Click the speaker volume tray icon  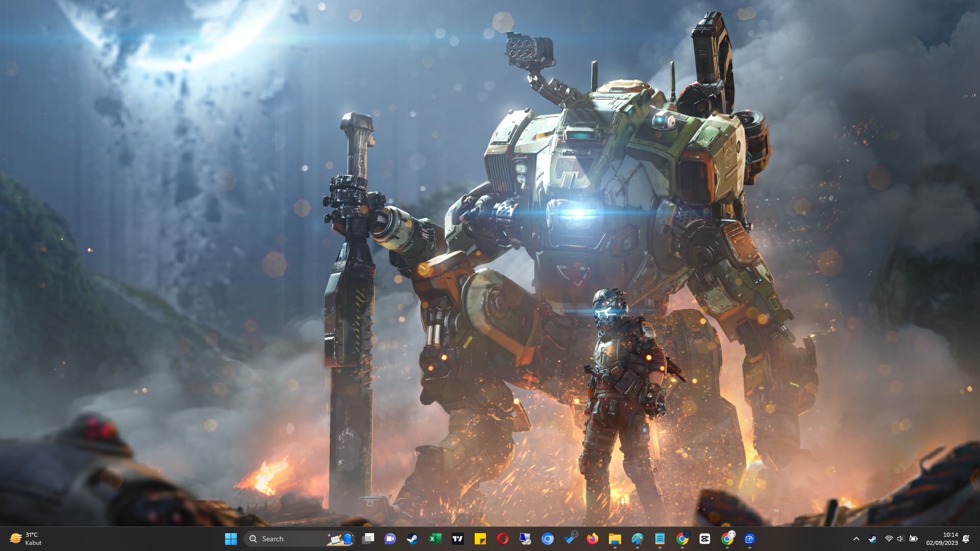900,539
